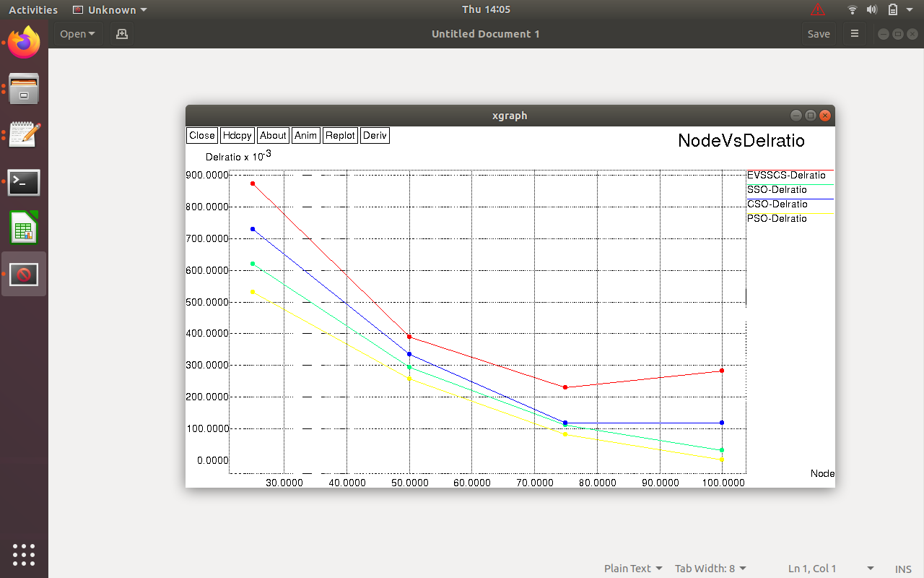Viewport: 924px width, 578px height.
Task: Click the Hdcpy button
Action: tap(237, 135)
